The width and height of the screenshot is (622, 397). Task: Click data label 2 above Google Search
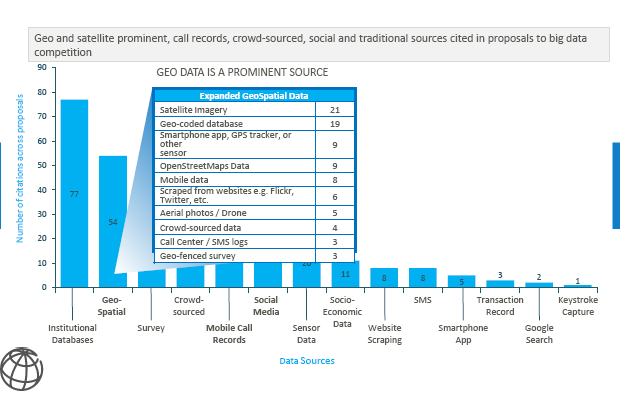[x=539, y=277]
